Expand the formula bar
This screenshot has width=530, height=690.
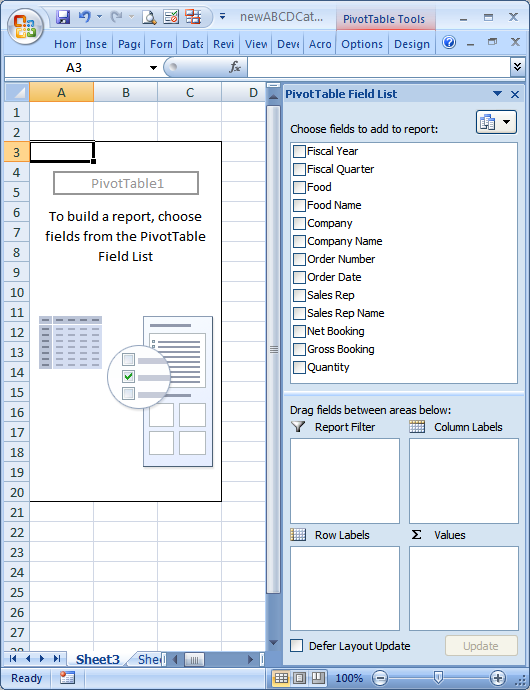point(517,67)
